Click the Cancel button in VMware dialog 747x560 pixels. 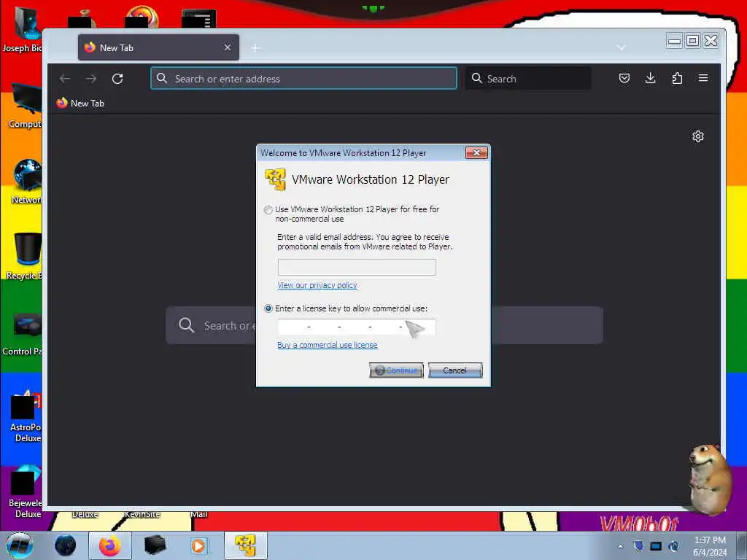[x=455, y=370]
